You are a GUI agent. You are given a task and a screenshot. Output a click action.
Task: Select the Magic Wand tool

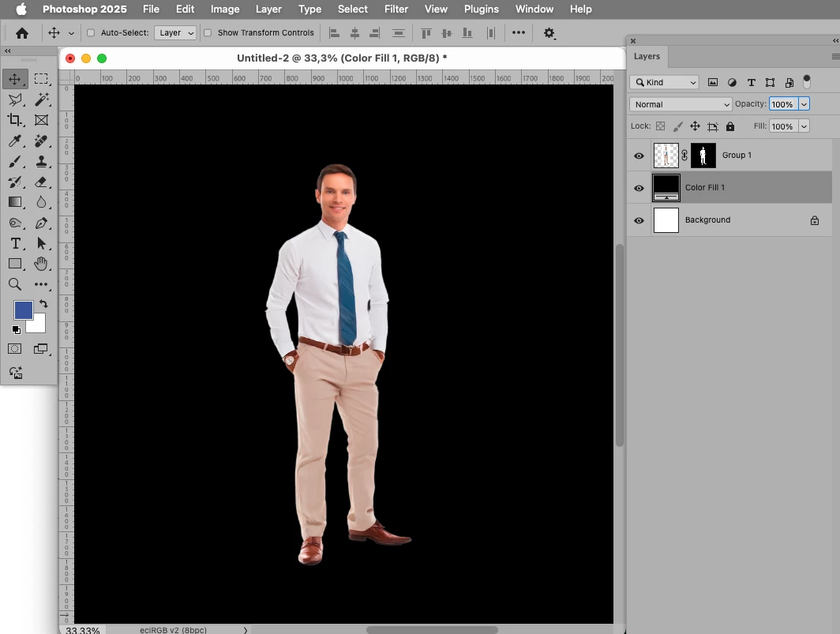pyautogui.click(x=41, y=99)
